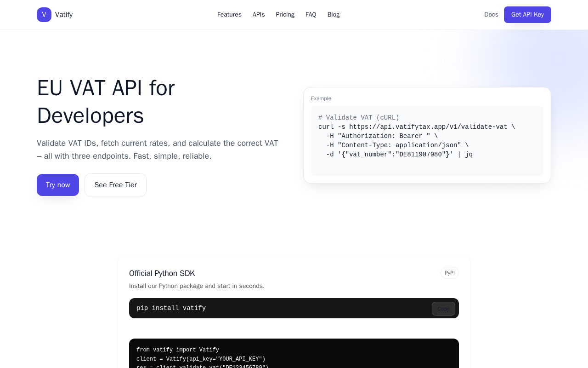
Task: Jump to the FAQ section
Action: tap(311, 15)
